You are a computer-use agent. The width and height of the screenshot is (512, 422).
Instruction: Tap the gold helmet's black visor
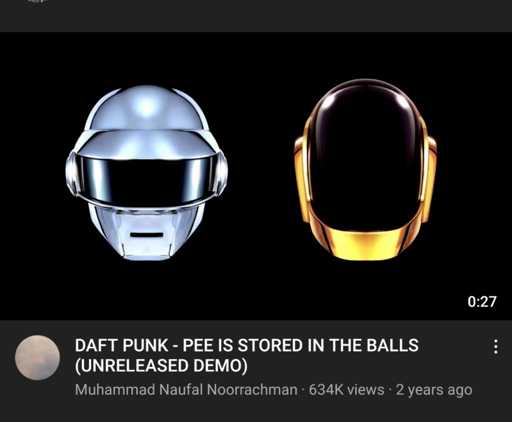tap(364, 157)
